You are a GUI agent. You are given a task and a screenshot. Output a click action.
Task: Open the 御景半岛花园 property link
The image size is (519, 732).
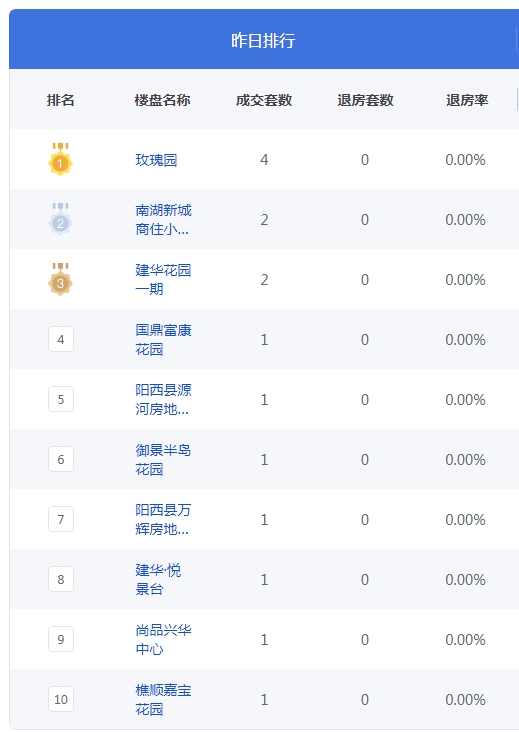[x=163, y=459]
